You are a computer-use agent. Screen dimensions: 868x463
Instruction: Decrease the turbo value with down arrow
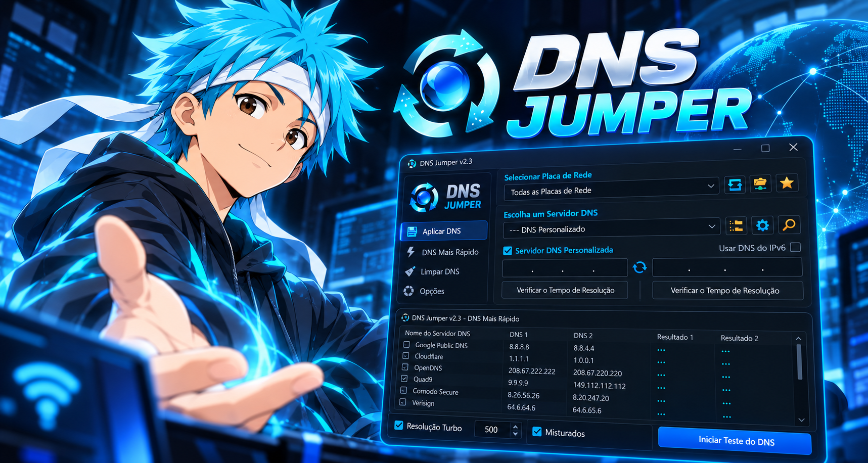(515, 434)
